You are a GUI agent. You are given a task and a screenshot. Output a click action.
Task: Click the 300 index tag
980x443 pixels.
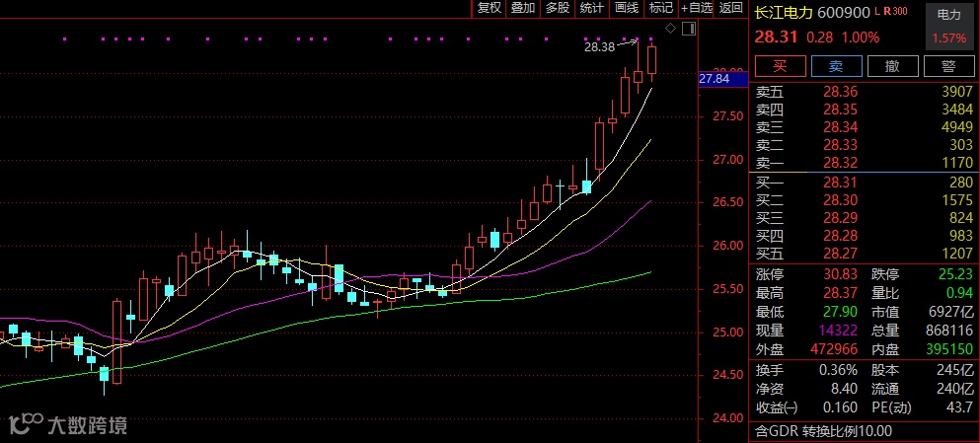tap(900, 11)
